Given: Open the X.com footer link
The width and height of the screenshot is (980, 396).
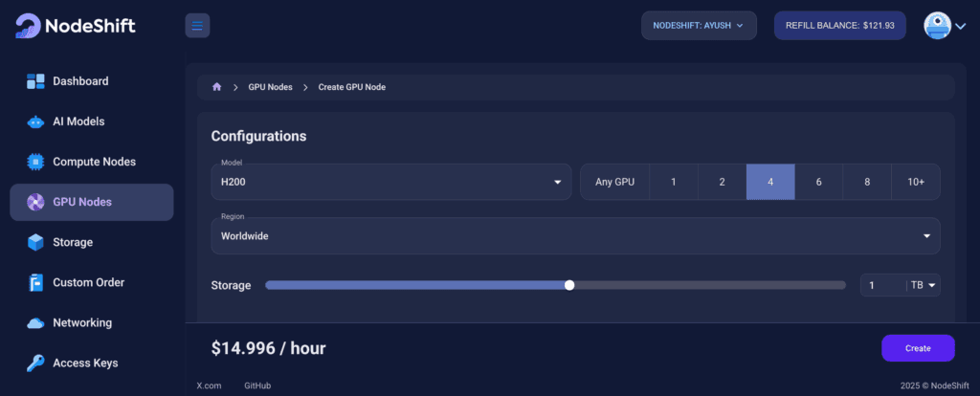Looking at the screenshot, I should coord(209,386).
